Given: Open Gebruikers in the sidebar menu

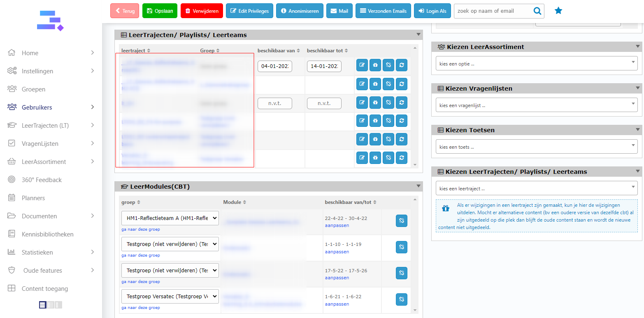Looking at the screenshot, I should coord(37,108).
